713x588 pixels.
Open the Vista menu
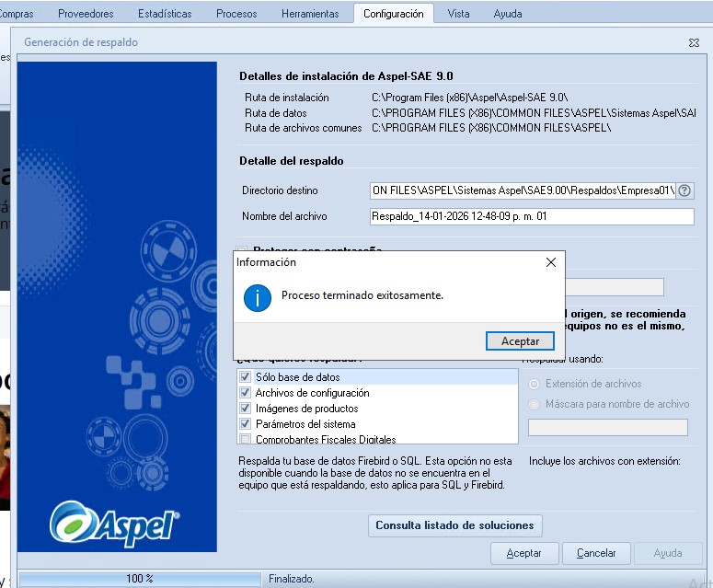458,14
